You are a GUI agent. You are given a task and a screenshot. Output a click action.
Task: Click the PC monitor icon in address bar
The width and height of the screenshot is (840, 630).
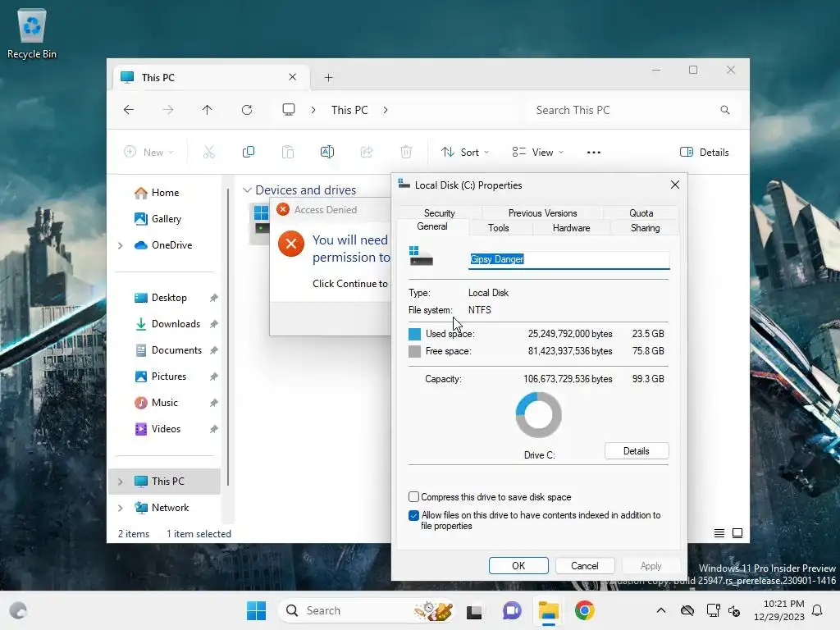point(289,110)
